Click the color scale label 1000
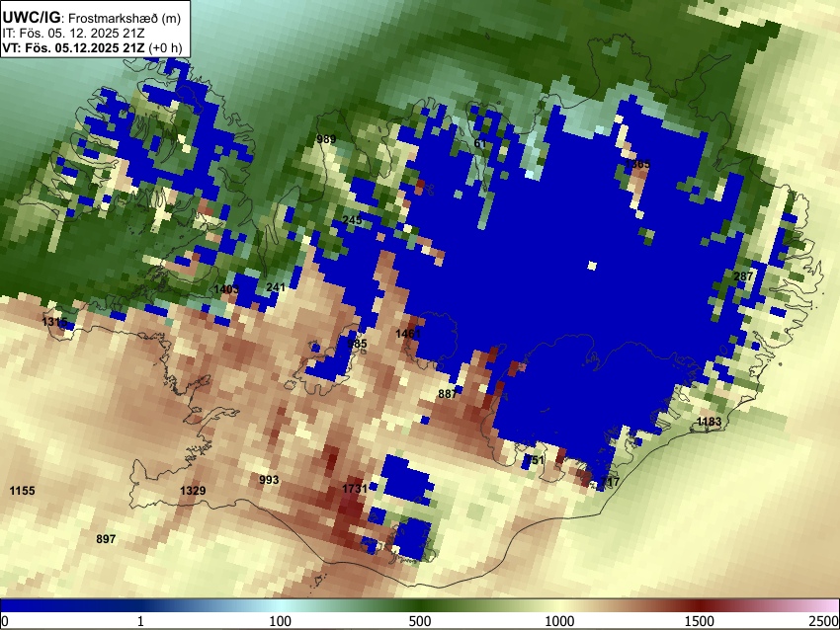Screen dimensions: 840x630 559,621
